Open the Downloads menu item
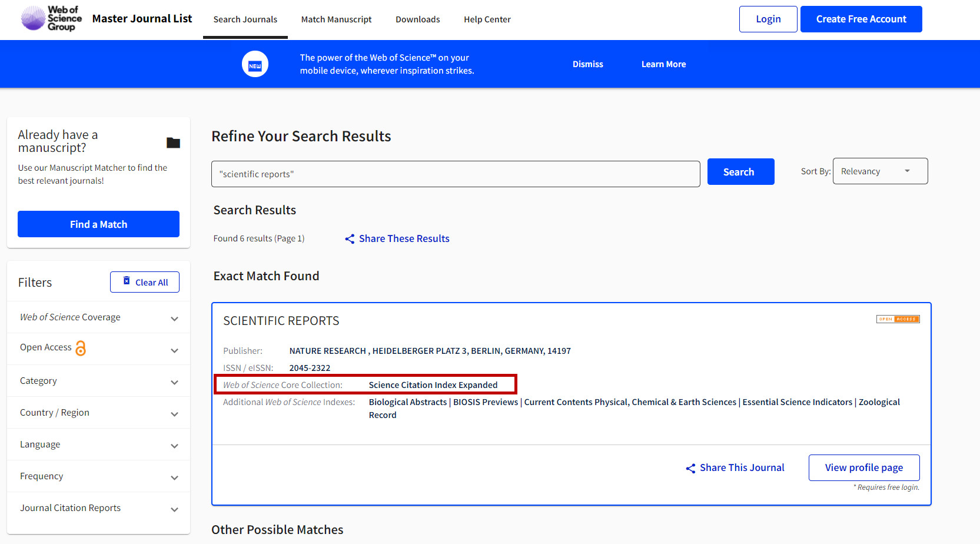980x544 pixels. [418, 19]
